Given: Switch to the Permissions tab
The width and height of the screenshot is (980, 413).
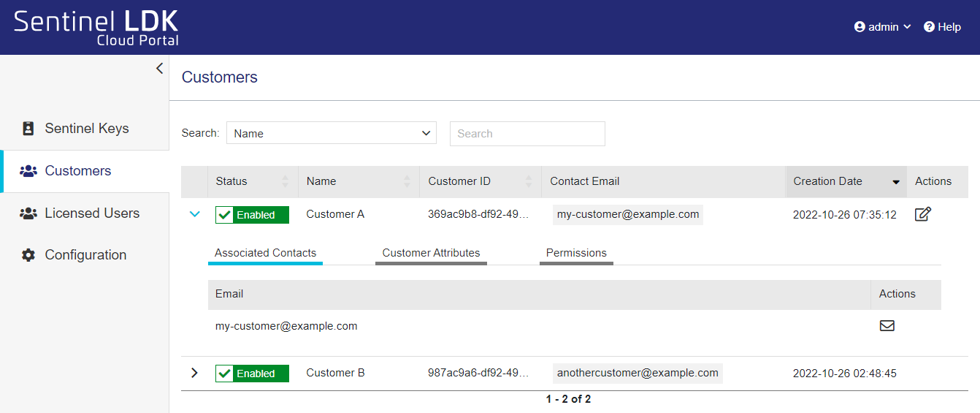Looking at the screenshot, I should [576, 253].
